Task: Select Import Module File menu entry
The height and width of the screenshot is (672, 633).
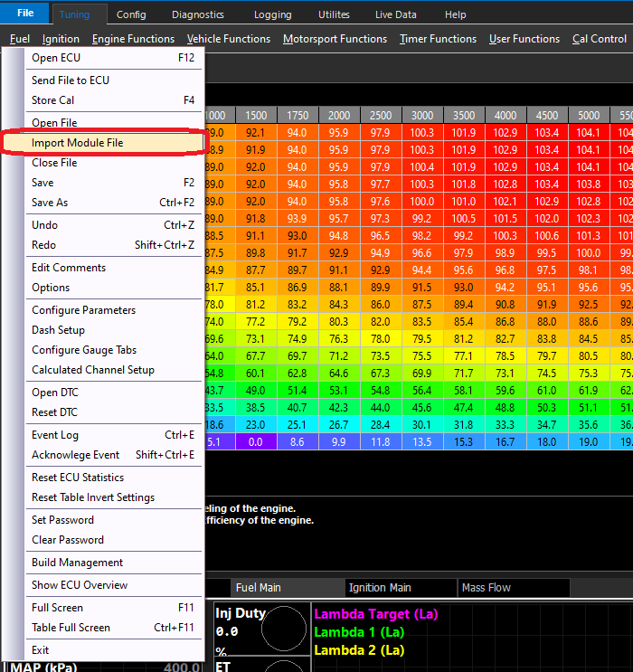Action: pos(103,143)
